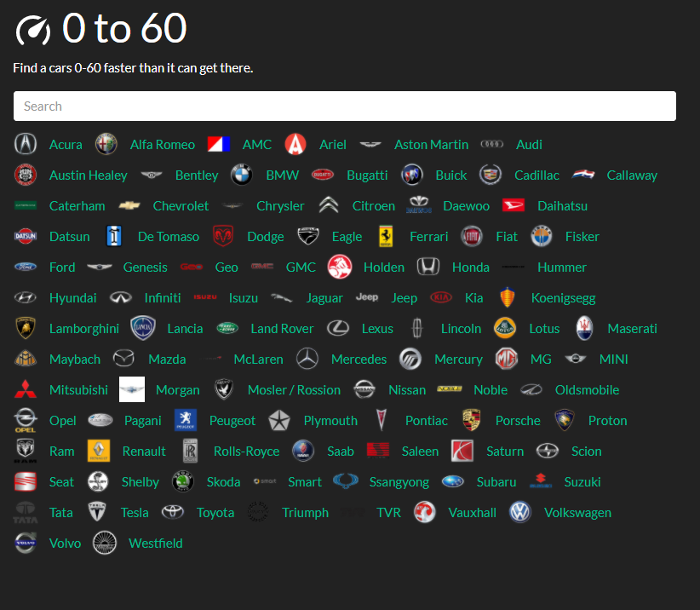The height and width of the screenshot is (610, 700).
Task: Click the Mercedes three-pointed star icon
Action: coord(307,359)
